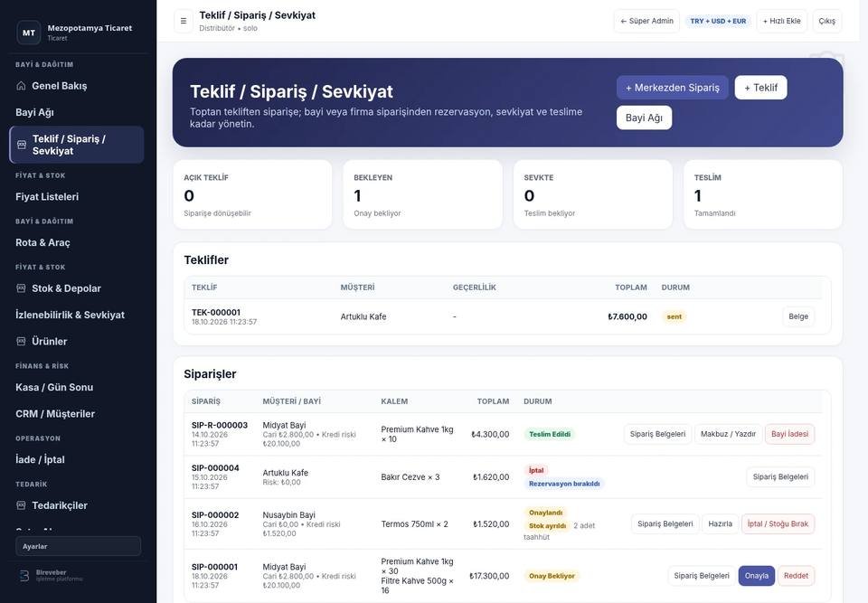Open Sipariş Belgeleri for SIP-000004
The image size is (868, 603).
(780, 476)
